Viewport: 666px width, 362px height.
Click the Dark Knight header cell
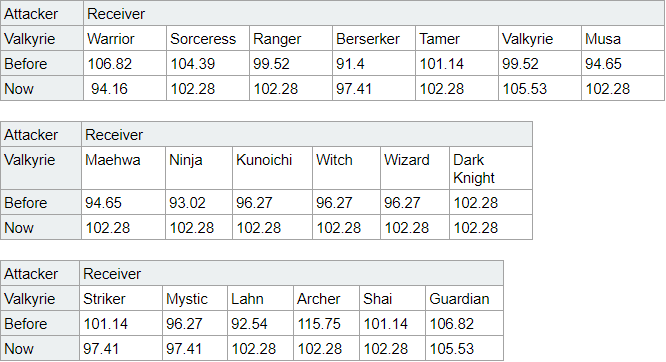491,168
